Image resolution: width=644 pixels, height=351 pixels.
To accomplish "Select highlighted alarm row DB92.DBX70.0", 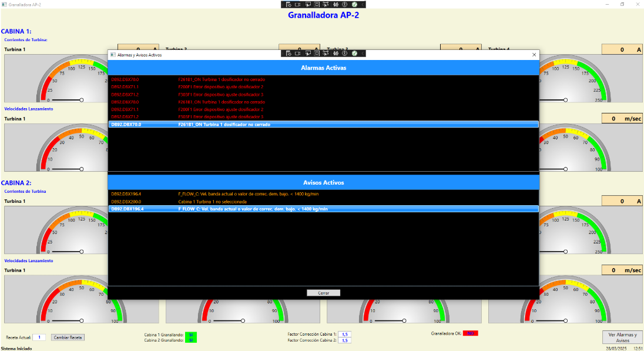I will [323, 124].
